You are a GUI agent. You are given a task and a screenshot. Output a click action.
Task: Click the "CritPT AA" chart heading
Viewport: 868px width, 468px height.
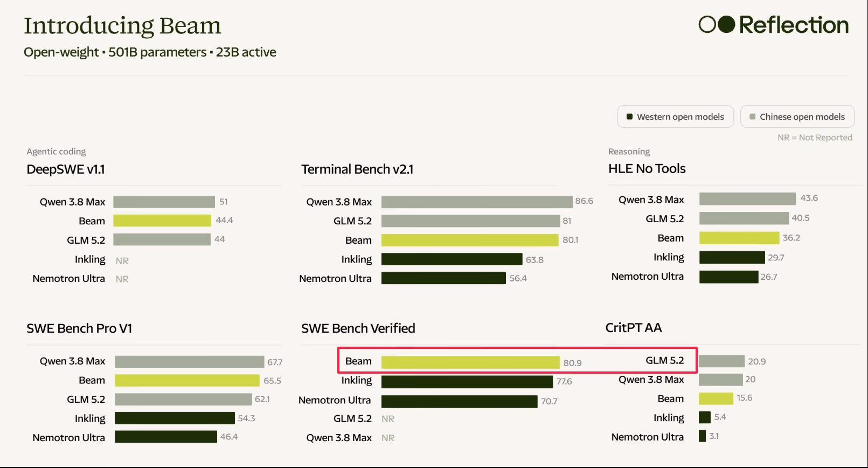[634, 328]
